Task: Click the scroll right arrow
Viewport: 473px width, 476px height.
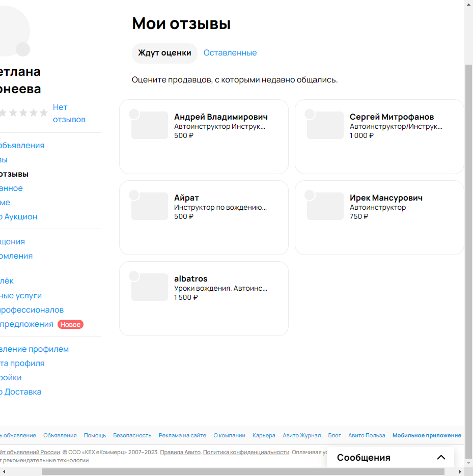Action: (460, 471)
